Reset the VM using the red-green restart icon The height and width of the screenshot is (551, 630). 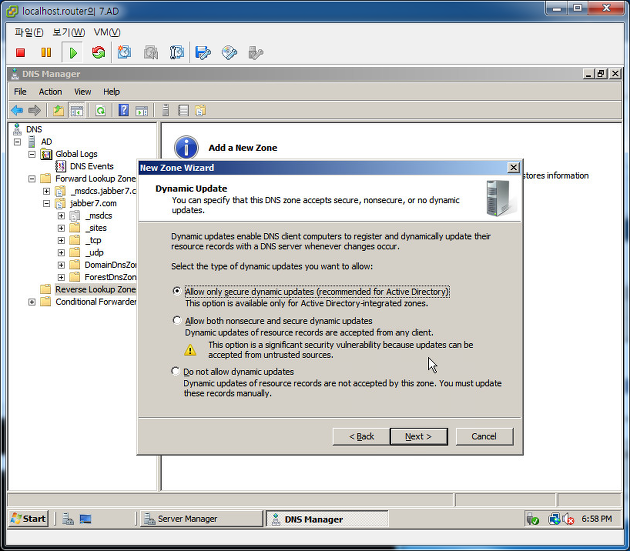click(98, 53)
